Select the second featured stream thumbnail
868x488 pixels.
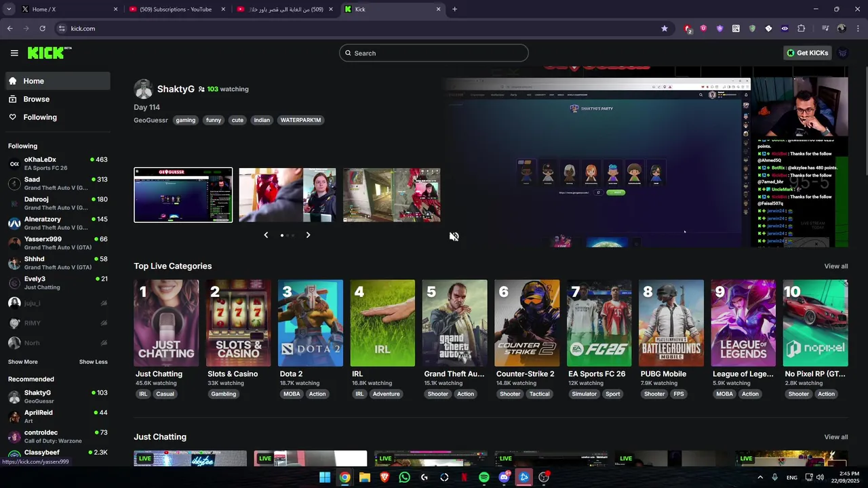(288, 195)
